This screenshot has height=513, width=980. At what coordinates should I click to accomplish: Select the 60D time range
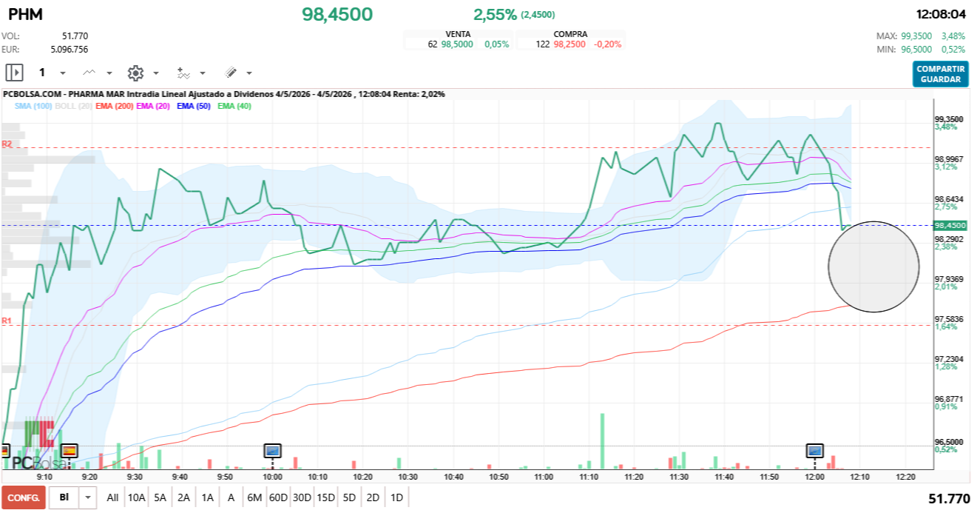tap(278, 498)
